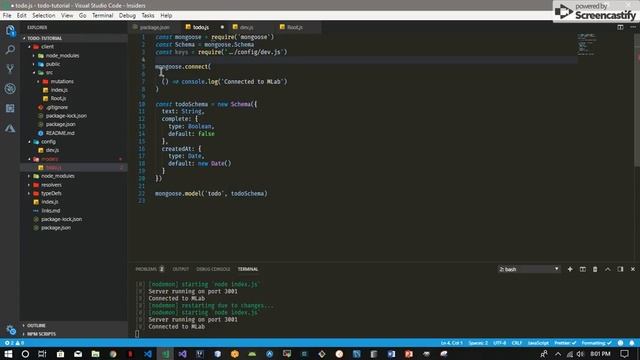Open the Azure view in activity bar
The width and height of the screenshot is (640, 360).
point(10,128)
